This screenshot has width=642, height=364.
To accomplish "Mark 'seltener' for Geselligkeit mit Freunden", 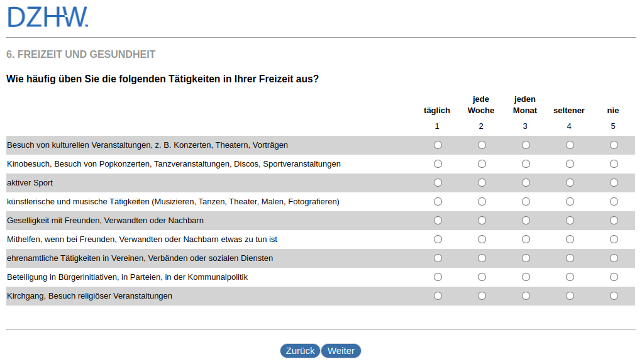I will pyautogui.click(x=570, y=221).
